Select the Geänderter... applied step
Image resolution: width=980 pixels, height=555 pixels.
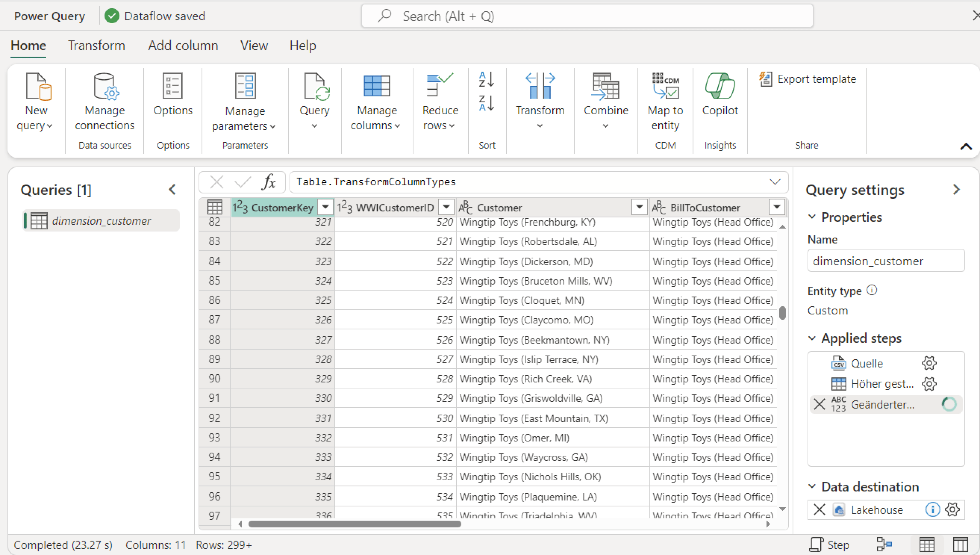click(x=882, y=404)
